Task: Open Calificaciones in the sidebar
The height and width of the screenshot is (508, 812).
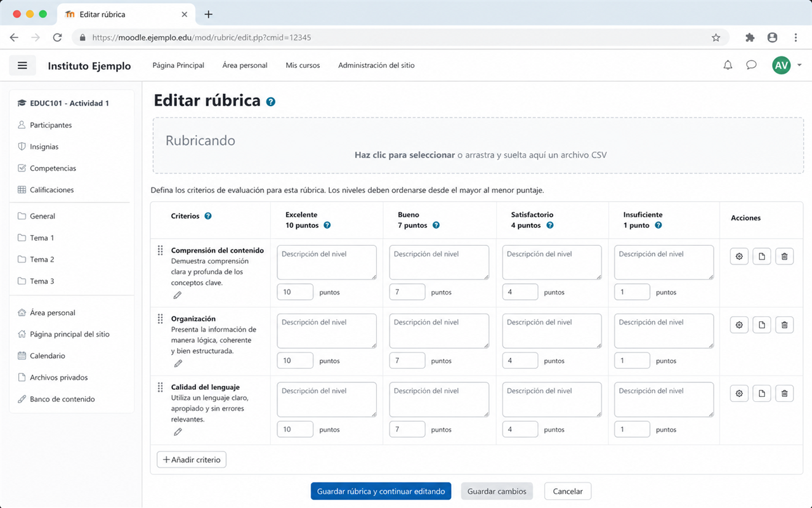Action: [51, 190]
